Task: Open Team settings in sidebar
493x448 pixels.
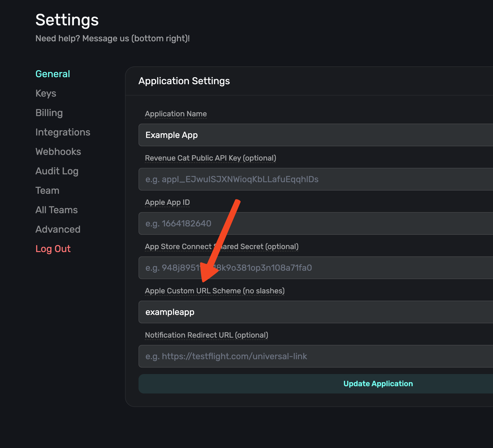Action: (47, 191)
